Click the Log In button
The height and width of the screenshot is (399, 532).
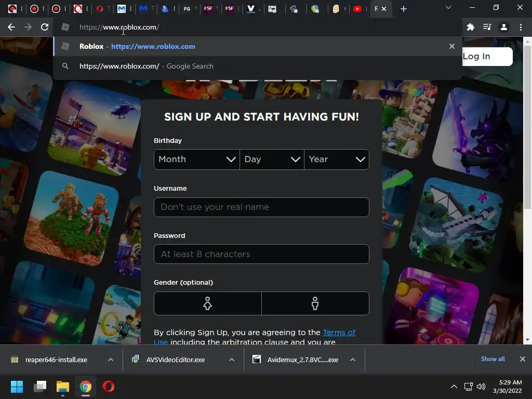(487, 56)
